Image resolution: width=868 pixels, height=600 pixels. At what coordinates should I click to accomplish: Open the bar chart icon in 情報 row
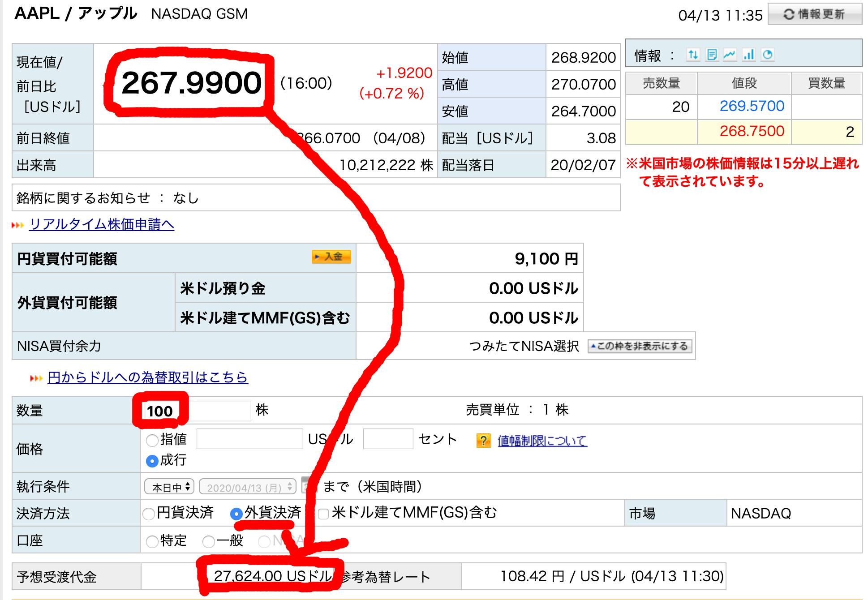(x=748, y=54)
